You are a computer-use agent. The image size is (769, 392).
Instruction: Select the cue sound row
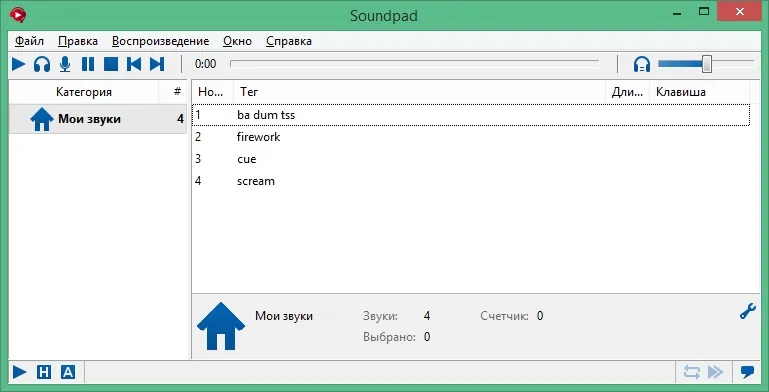pos(471,159)
